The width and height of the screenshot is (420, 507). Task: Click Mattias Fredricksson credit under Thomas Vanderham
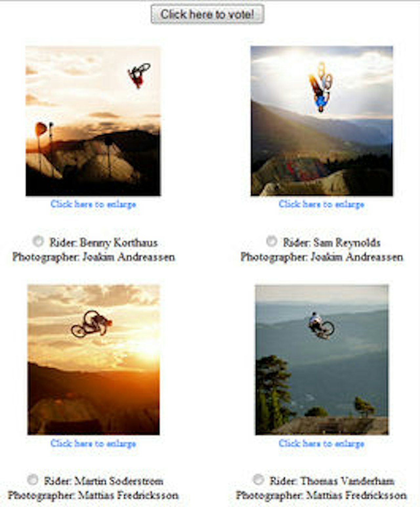click(322, 495)
